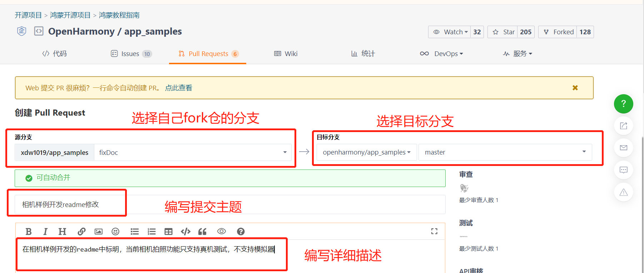644x273 pixels.
Task: Click the PR description text area
Action: tap(230, 256)
